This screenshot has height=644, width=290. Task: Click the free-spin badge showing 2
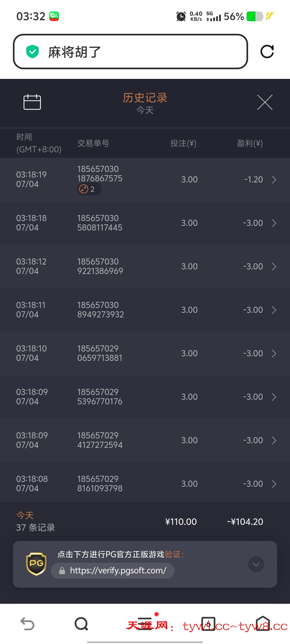(89, 189)
